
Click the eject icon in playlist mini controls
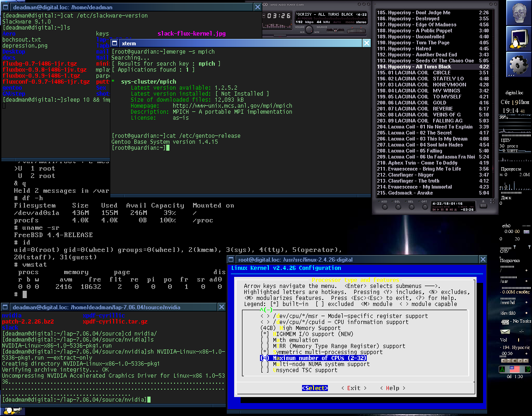(455, 209)
